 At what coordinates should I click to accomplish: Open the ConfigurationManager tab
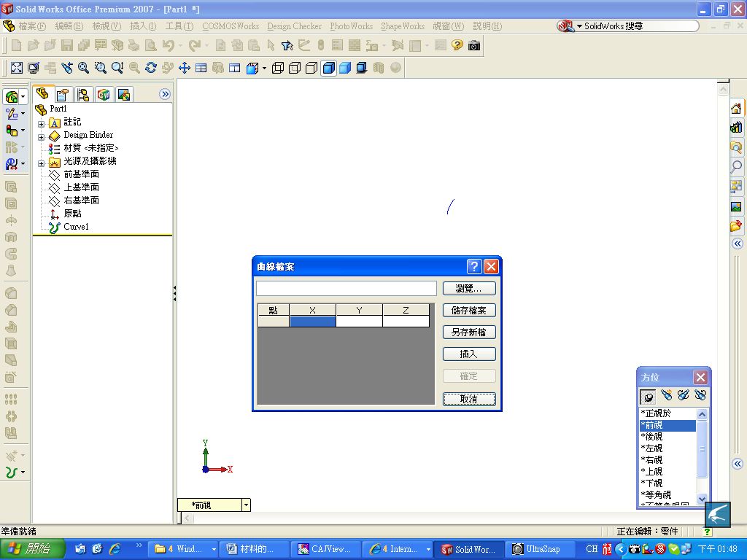(x=83, y=95)
